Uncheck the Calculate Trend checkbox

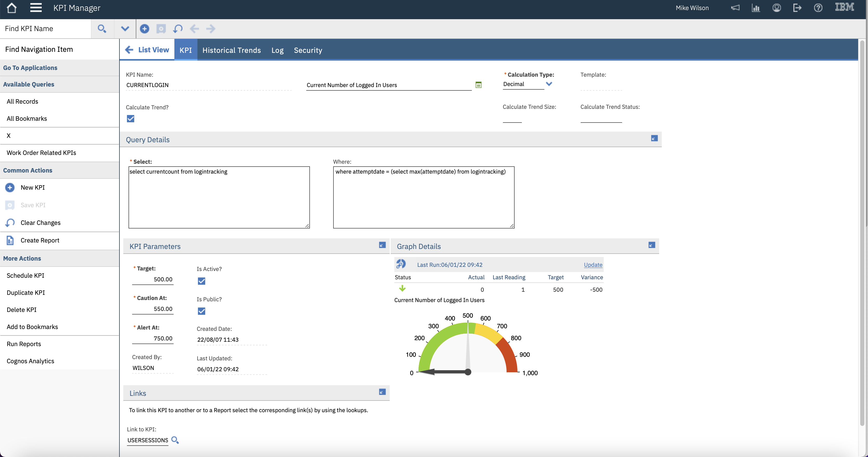(130, 119)
